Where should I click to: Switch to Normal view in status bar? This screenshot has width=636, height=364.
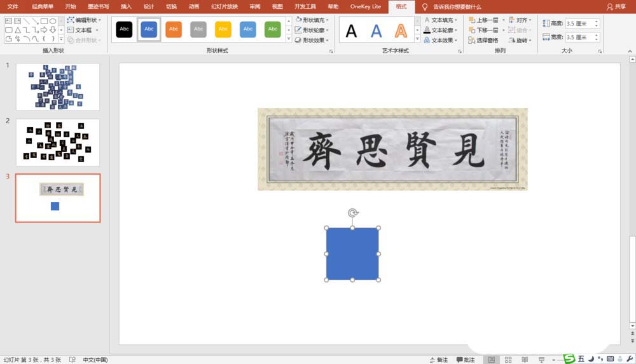(491, 360)
